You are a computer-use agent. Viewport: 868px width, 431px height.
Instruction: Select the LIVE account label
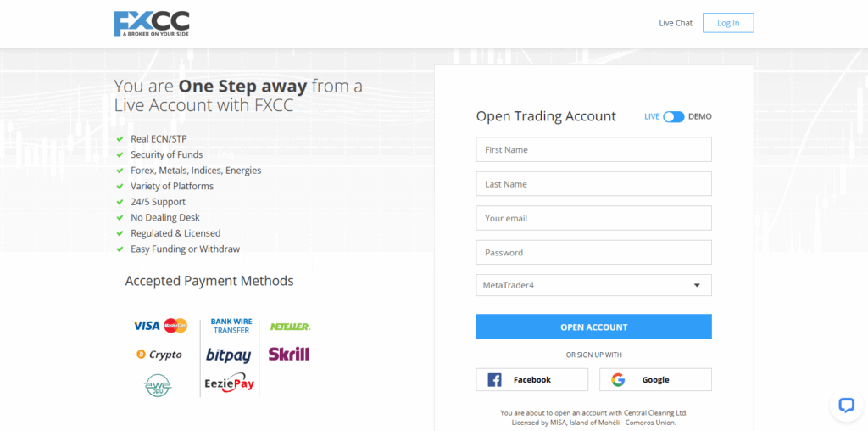[x=652, y=116]
